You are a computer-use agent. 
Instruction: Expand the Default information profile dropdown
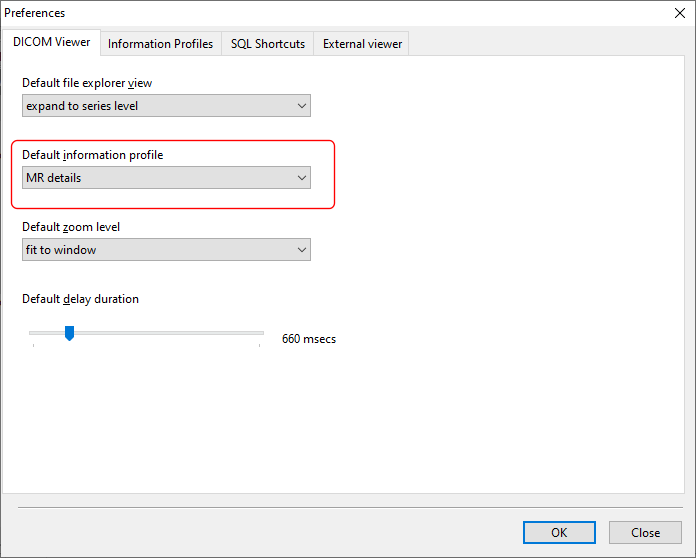[x=166, y=178]
